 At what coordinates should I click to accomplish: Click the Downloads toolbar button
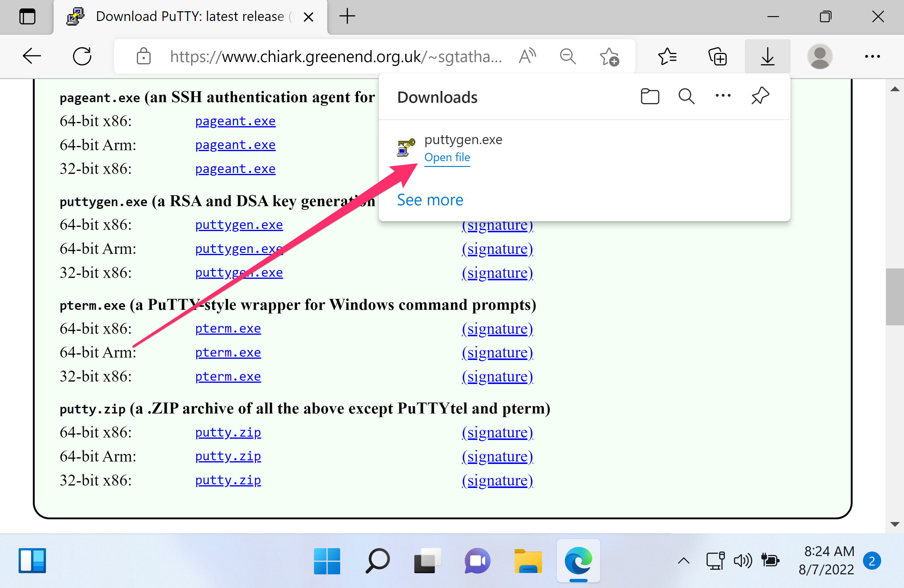coord(767,57)
